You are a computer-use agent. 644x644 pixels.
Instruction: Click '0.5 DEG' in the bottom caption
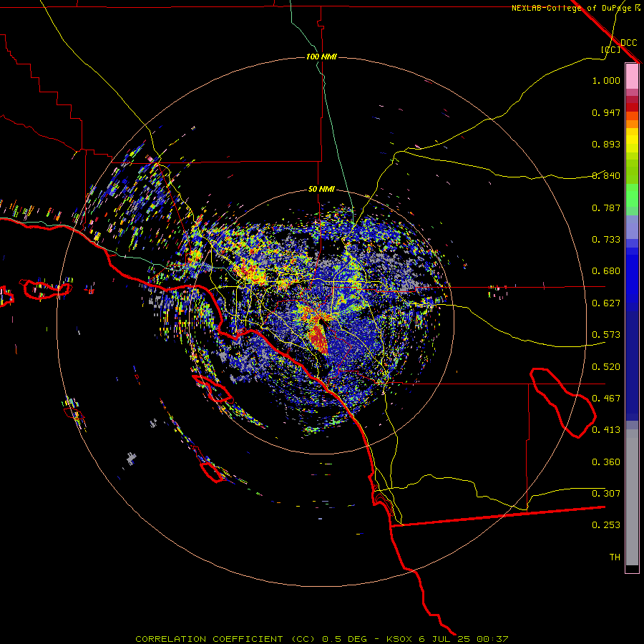(344, 639)
